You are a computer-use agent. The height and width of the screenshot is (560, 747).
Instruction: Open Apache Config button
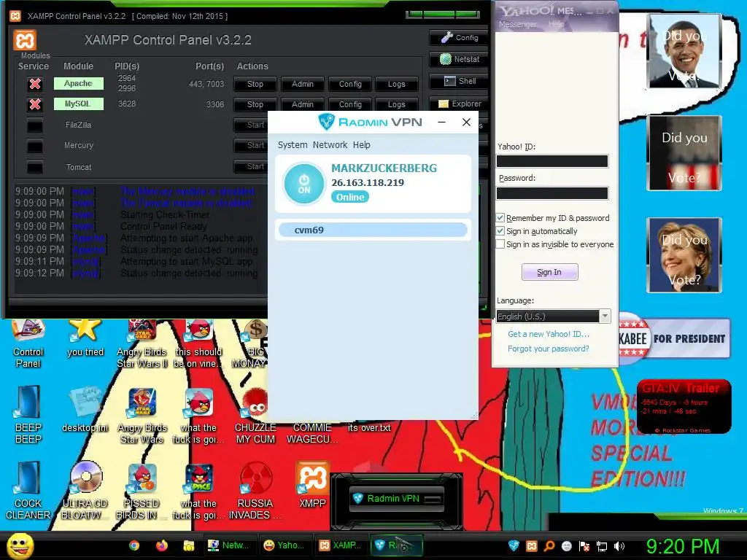tap(350, 84)
